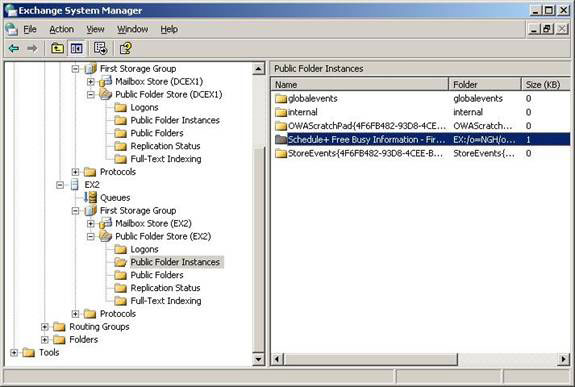This screenshot has height=387, width=575.
Task: Open the View menu
Action: [95, 29]
